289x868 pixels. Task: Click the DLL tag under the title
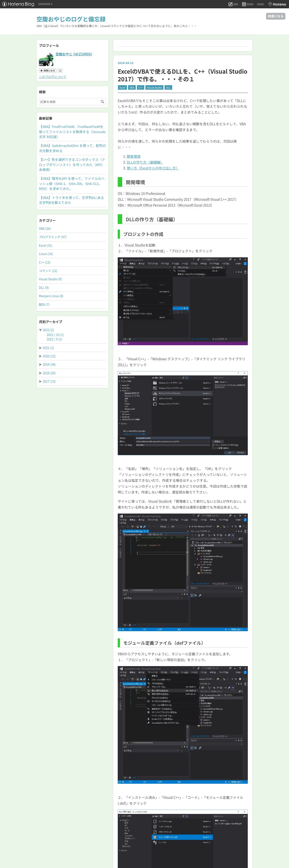(x=168, y=88)
